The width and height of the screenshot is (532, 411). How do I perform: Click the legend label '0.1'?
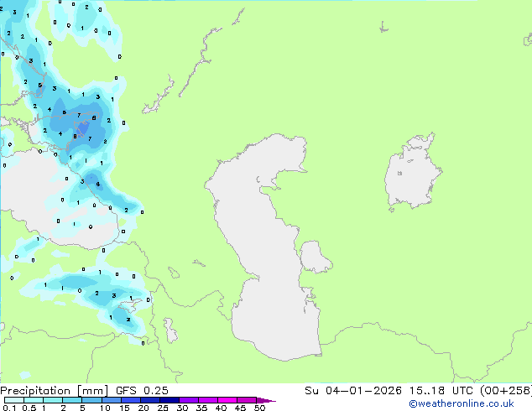point(9,408)
